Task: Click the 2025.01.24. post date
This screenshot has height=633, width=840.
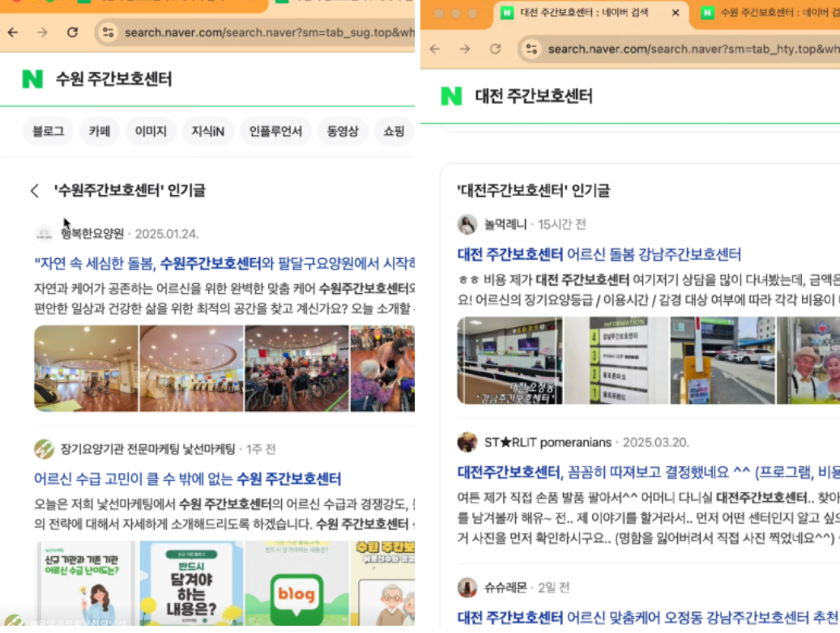Action: click(167, 234)
